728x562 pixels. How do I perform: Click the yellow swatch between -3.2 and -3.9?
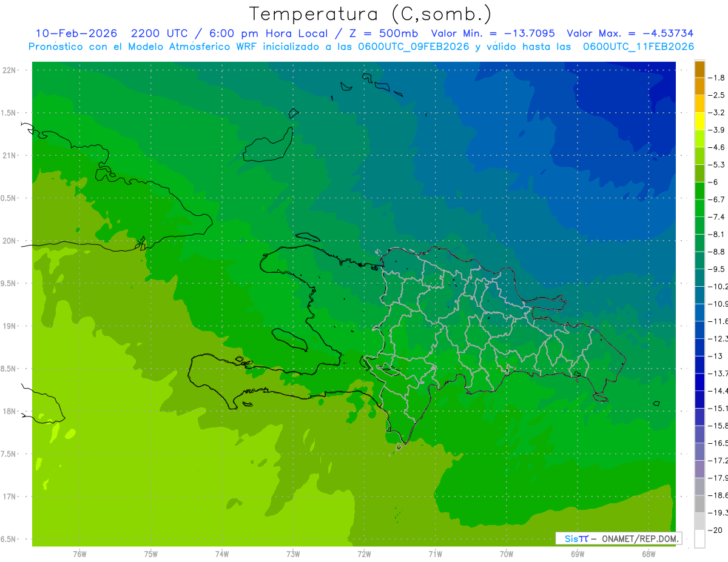699,122
